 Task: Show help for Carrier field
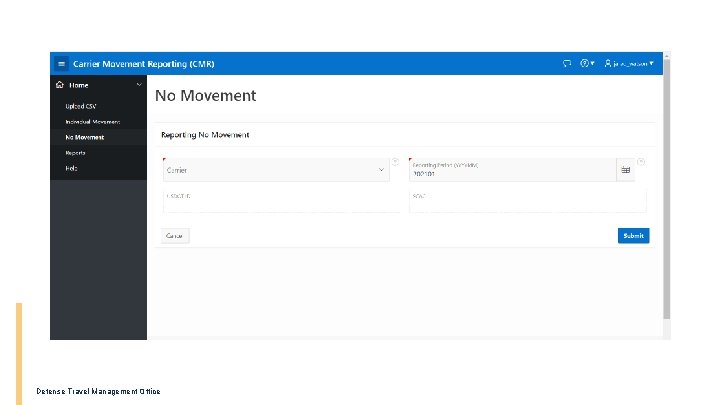[395, 162]
